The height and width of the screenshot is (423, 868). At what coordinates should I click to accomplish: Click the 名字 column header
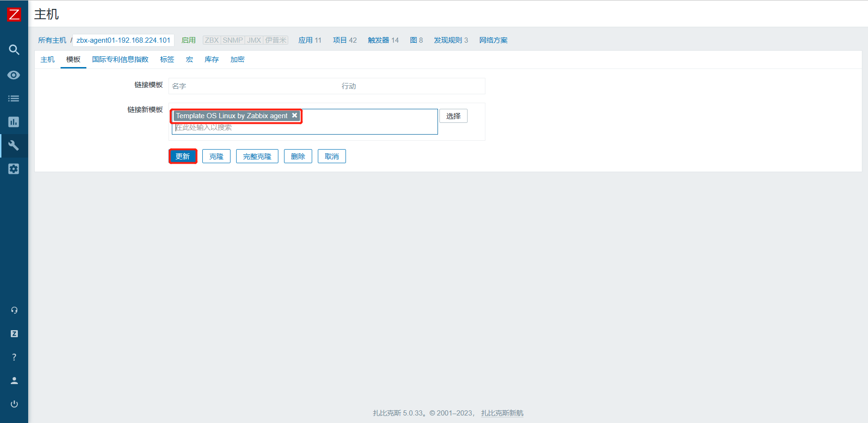tap(179, 86)
